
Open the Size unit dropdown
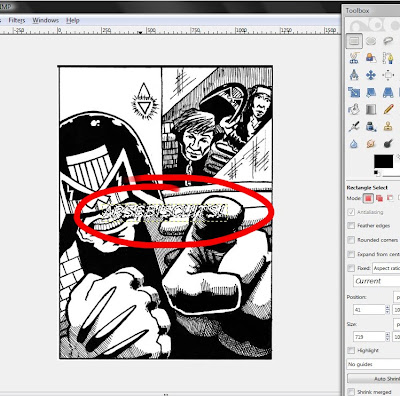click(397, 324)
